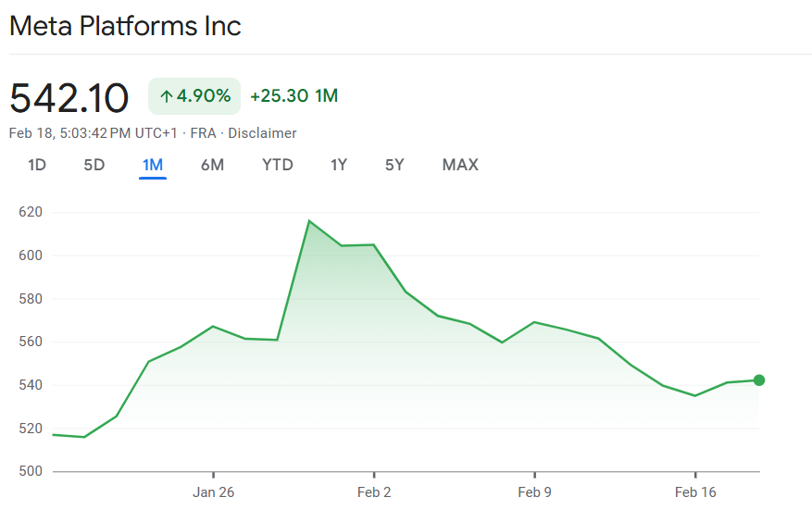This screenshot has width=812, height=510.
Task: Click the Feb 2 date axis label
Action: [x=374, y=492]
